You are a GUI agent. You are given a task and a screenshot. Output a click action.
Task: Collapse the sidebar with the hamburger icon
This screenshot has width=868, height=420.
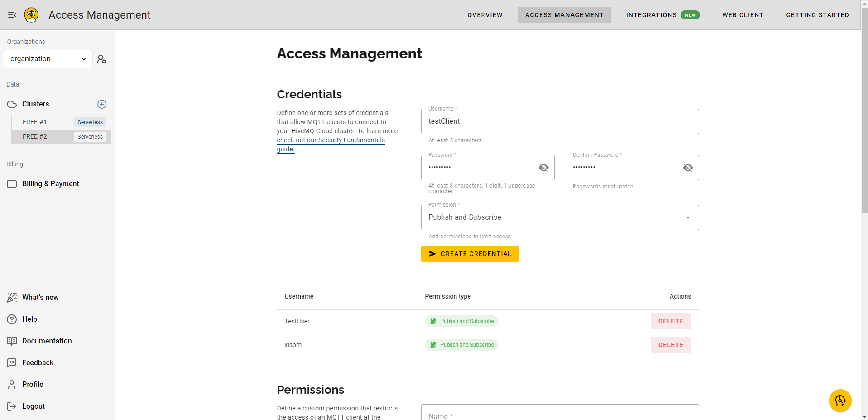point(12,15)
